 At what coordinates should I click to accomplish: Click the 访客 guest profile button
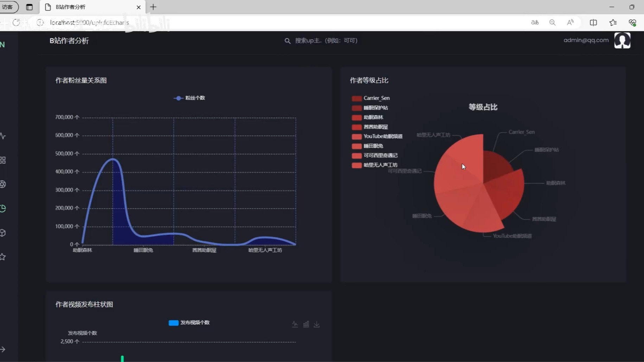pos(8,7)
